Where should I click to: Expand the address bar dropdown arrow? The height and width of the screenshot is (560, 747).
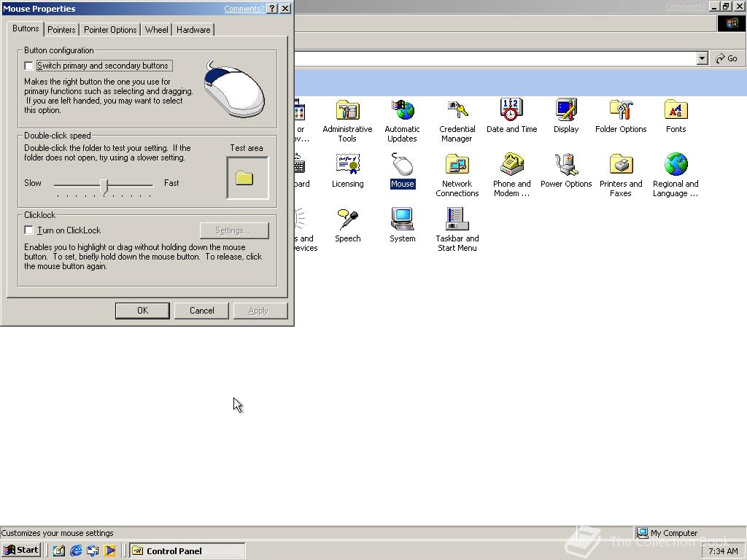point(702,58)
